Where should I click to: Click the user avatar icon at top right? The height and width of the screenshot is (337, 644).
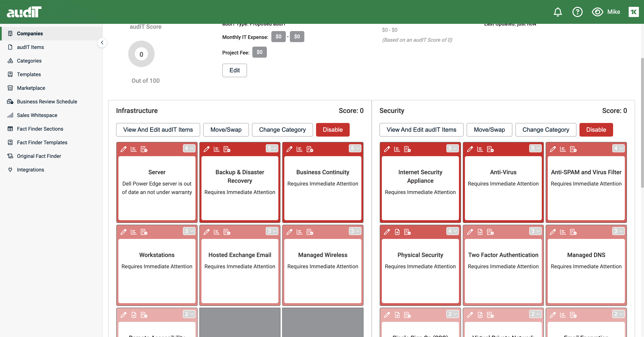pyautogui.click(x=634, y=12)
